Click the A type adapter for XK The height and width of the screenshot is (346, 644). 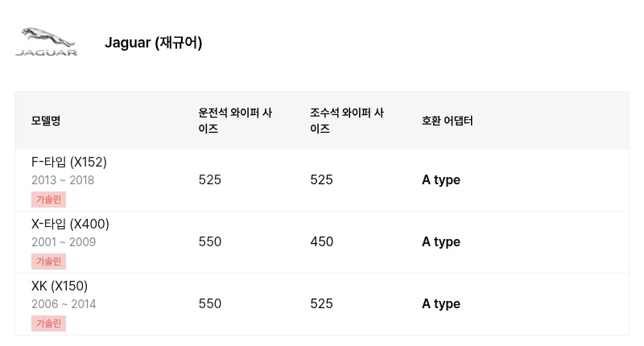click(x=441, y=304)
